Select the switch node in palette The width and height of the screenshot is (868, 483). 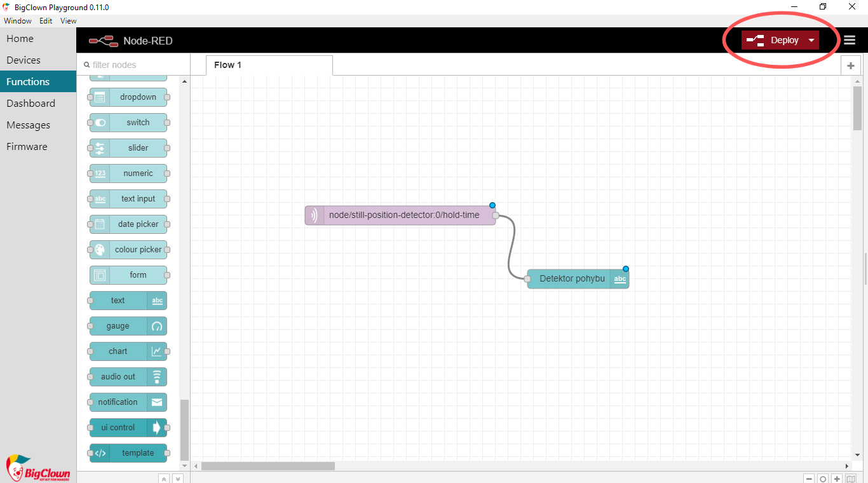(128, 123)
